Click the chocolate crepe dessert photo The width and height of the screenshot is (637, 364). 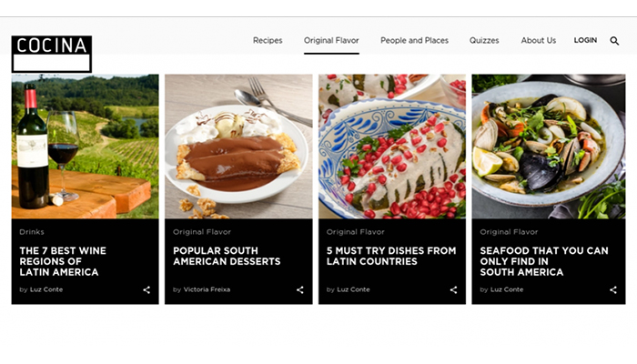tap(238, 146)
